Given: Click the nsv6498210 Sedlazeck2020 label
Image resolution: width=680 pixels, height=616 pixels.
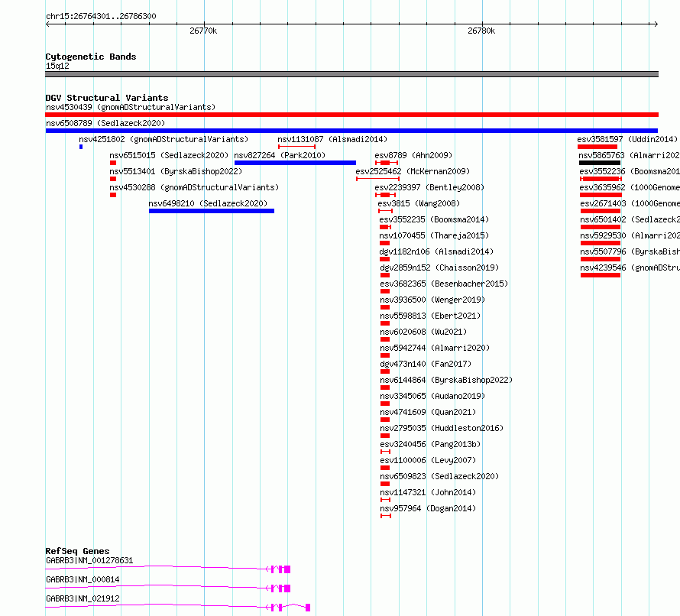Looking at the screenshot, I should pos(208,203).
